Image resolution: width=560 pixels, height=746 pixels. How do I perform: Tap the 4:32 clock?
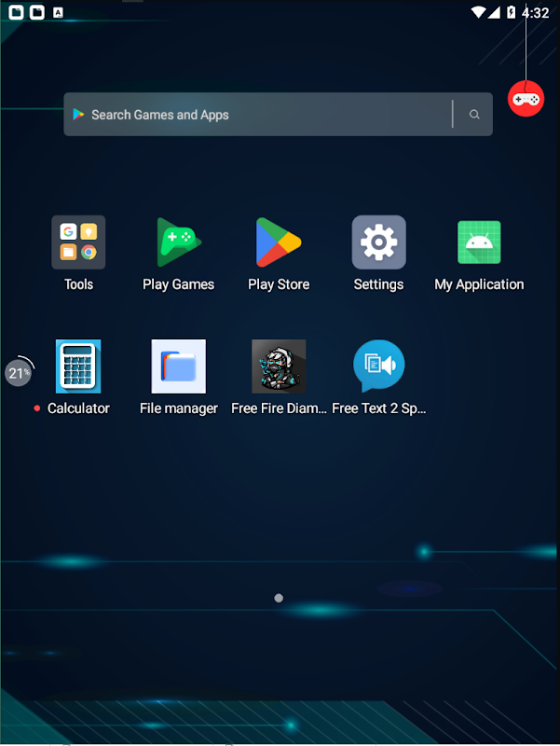coord(536,13)
